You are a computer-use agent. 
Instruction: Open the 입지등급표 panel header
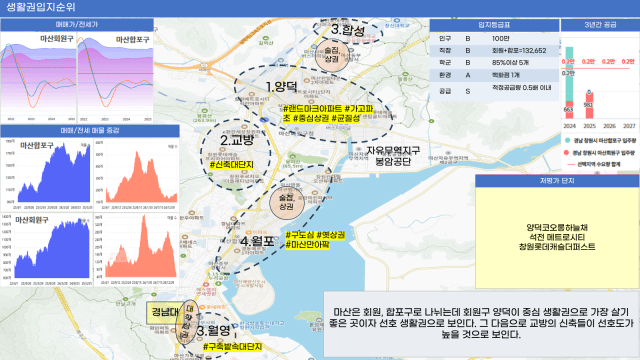(494, 24)
